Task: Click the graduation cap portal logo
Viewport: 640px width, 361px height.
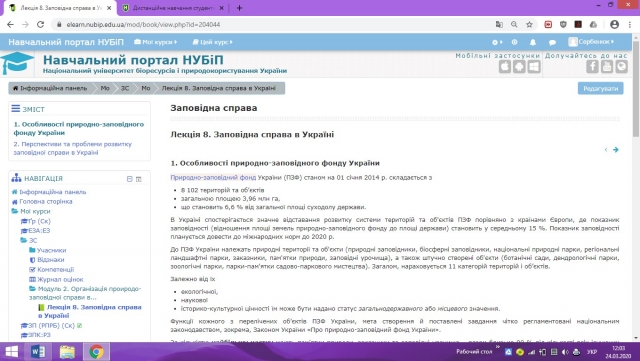Action: 17,63
